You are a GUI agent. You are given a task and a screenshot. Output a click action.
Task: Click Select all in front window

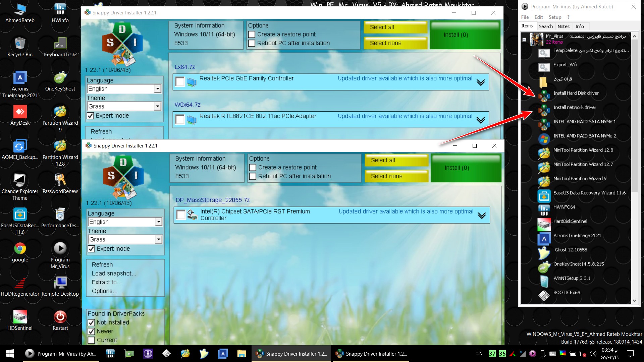[396, 160]
